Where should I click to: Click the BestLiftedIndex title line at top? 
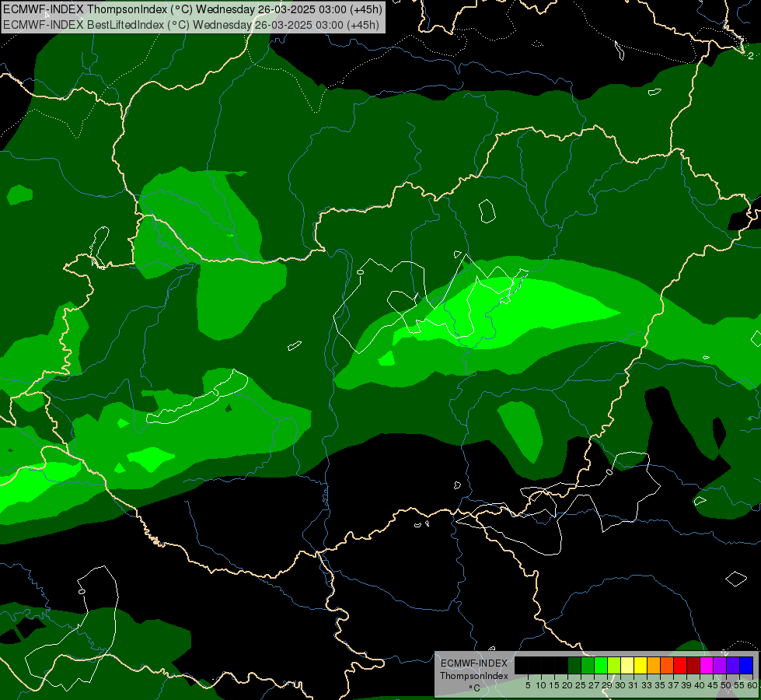point(191,25)
